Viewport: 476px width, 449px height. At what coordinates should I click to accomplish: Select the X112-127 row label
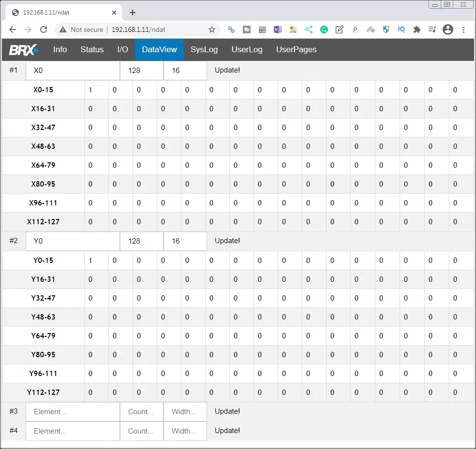click(43, 222)
